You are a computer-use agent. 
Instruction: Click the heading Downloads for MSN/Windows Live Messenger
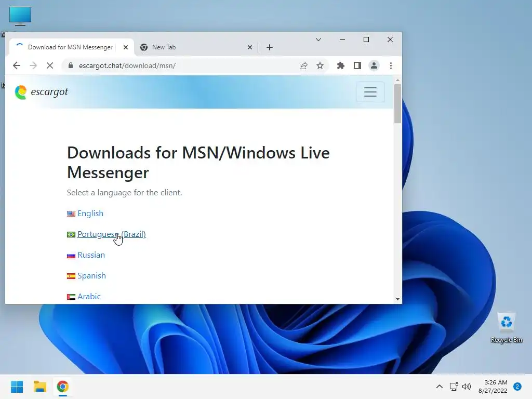coord(198,163)
